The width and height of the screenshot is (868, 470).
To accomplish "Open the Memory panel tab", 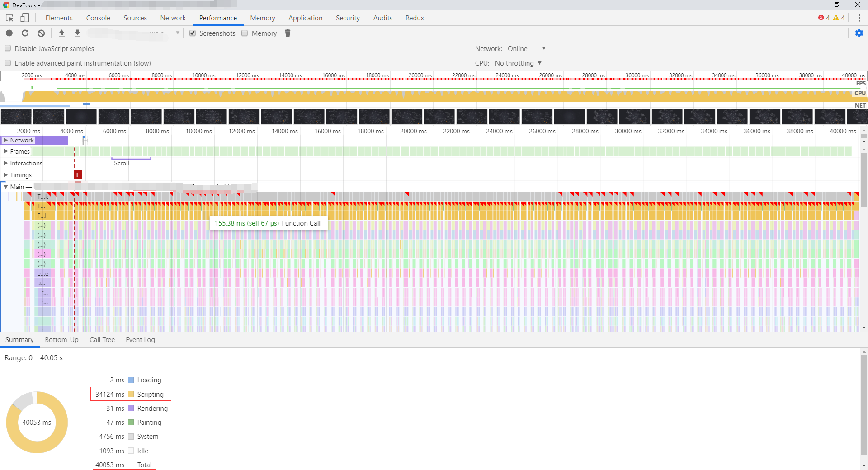I will point(263,18).
